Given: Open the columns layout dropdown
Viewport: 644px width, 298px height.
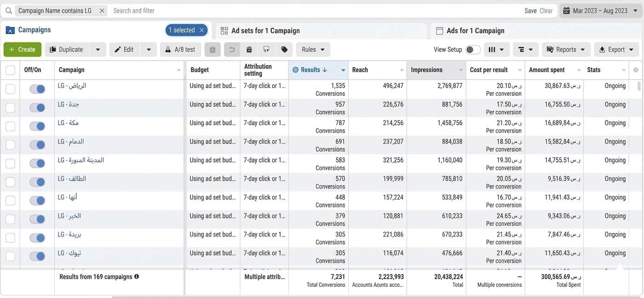Looking at the screenshot, I should tap(496, 50).
